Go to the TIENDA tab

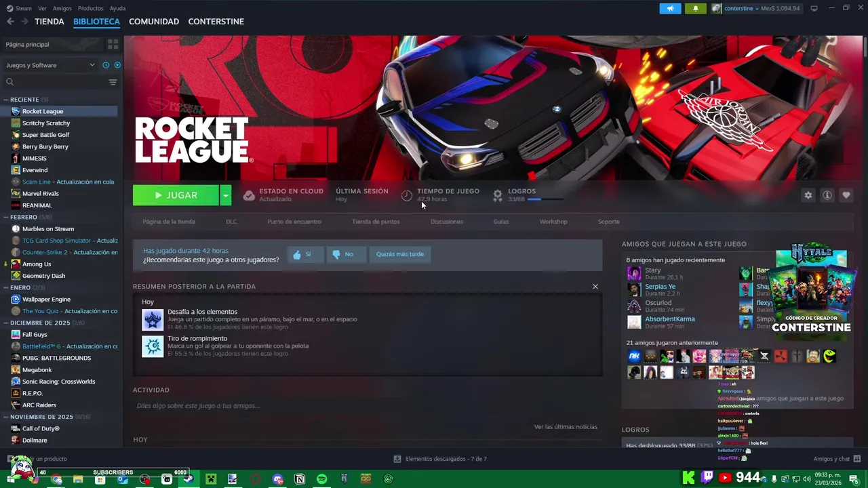(50, 22)
